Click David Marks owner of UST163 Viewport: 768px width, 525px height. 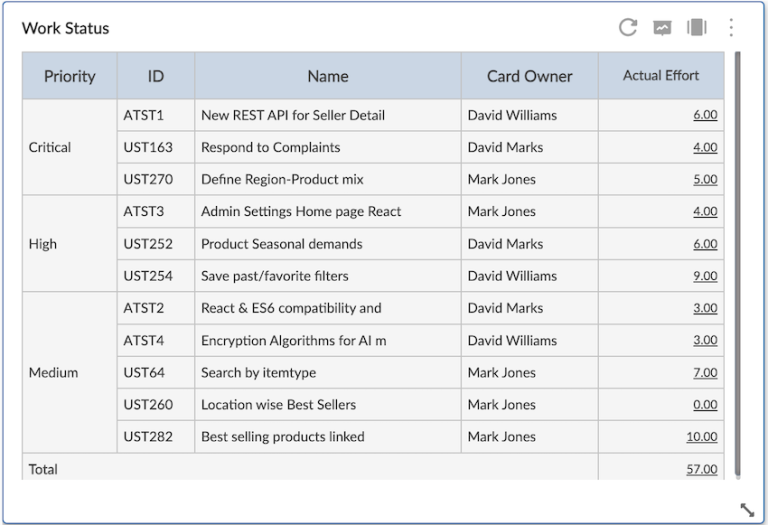click(505, 147)
